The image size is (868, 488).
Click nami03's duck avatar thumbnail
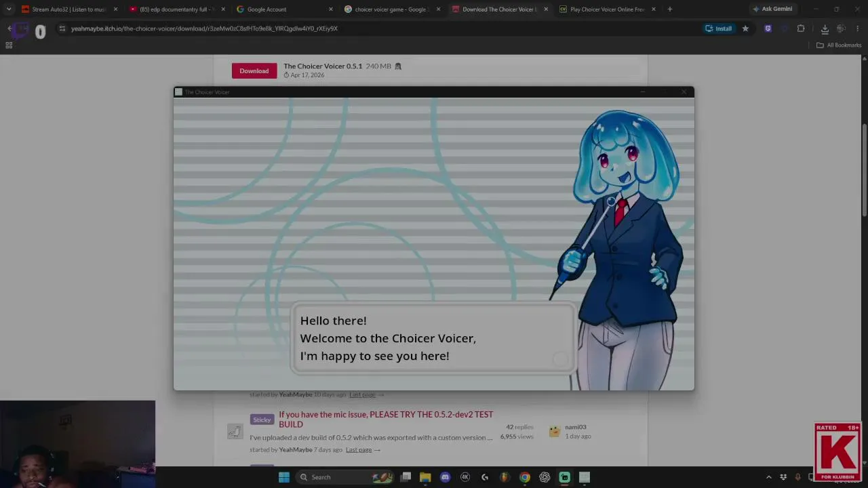pyautogui.click(x=555, y=431)
